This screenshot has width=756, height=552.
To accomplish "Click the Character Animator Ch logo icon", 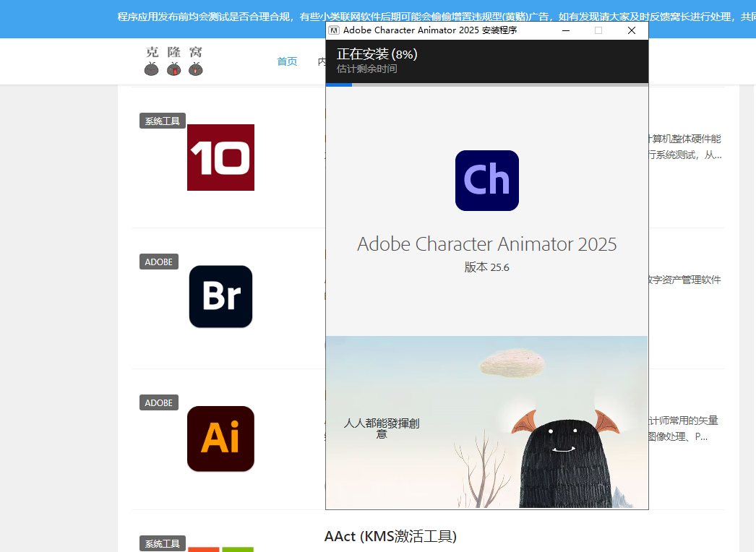I will [x=486, y=181].
